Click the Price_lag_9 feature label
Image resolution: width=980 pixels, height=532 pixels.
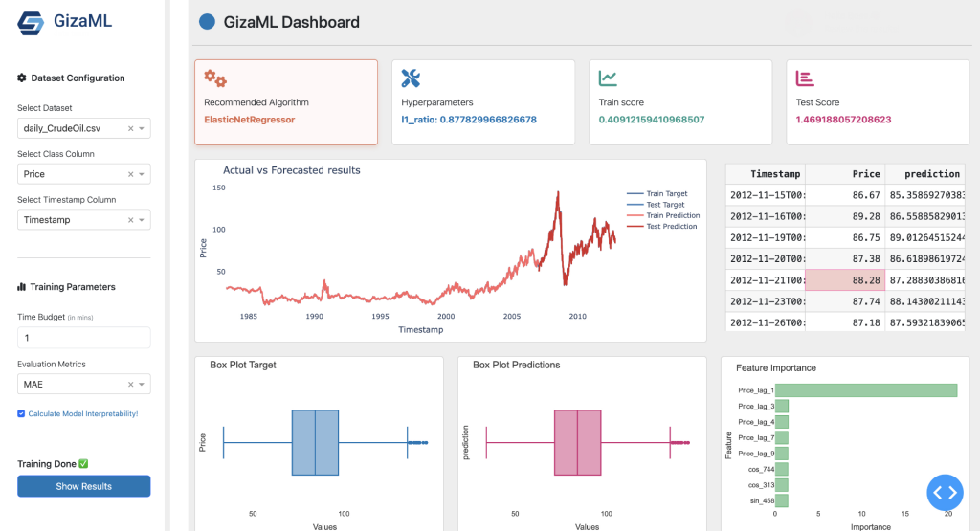pyautogui.click(x=756, y=454)
